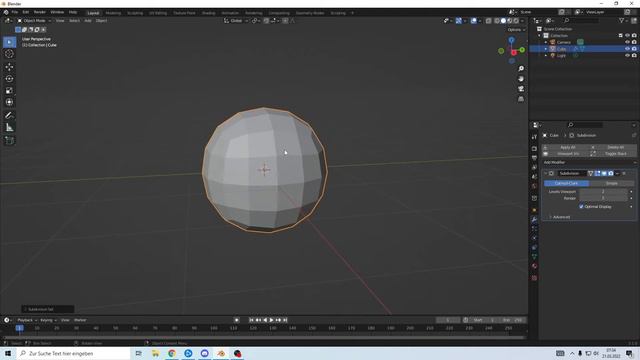The width and height of the screenshot is (640, 360).
Task: Open the Add Modifier dropdown
Action: point(589,162)
